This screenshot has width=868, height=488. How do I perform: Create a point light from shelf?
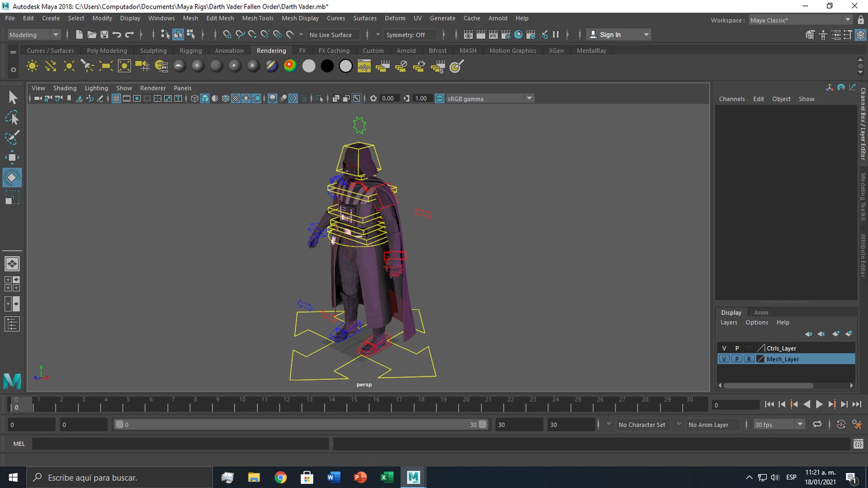point(69,66)
